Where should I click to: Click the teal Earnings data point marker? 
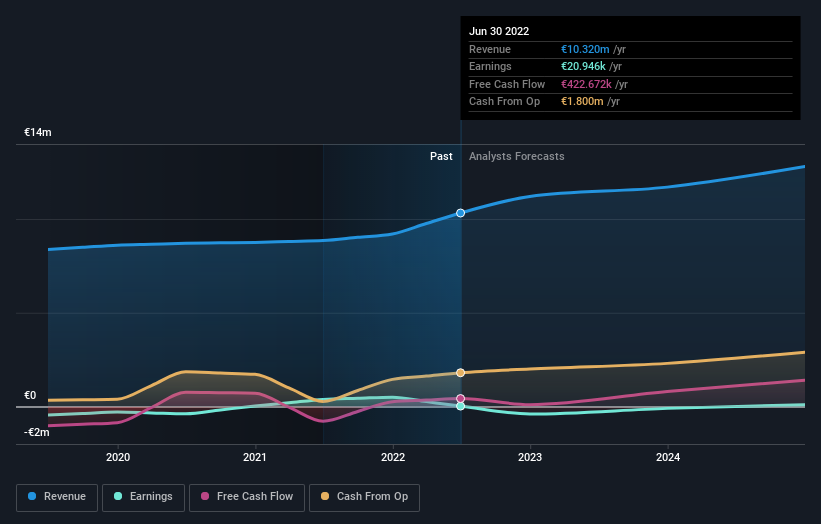coord(460,406)
